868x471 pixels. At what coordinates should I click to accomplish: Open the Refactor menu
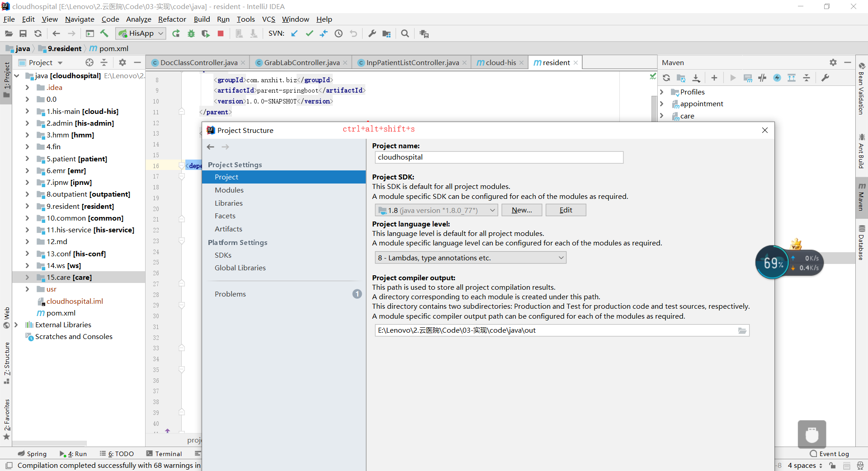[172, 19]
